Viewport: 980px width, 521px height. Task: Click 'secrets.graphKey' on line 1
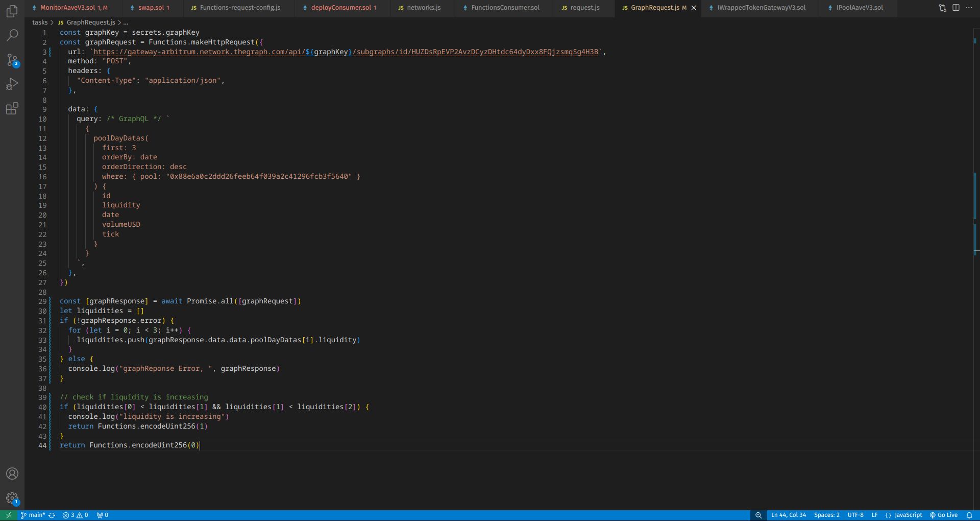pyautogui.click(x=165, y=32)
